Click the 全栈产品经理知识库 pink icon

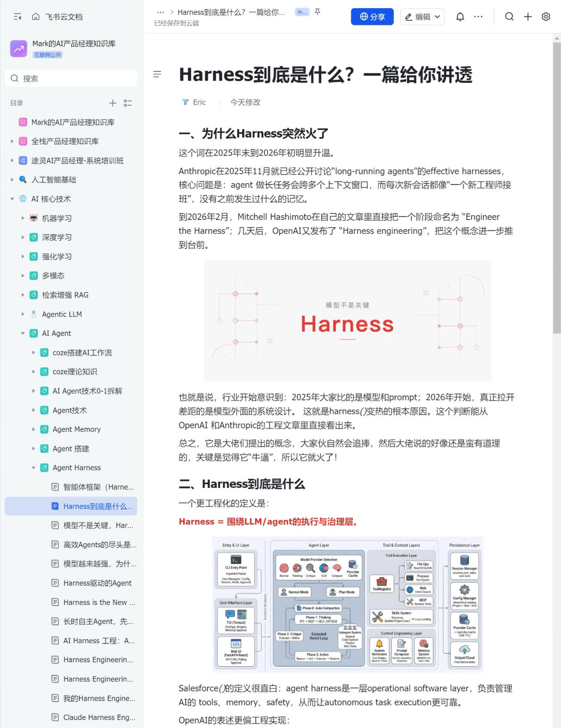pyautogui.click(x=23, y=141)
